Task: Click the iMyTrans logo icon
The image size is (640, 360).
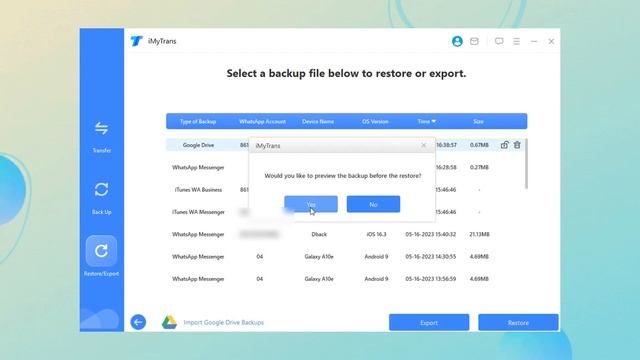Action: (136, 41)
